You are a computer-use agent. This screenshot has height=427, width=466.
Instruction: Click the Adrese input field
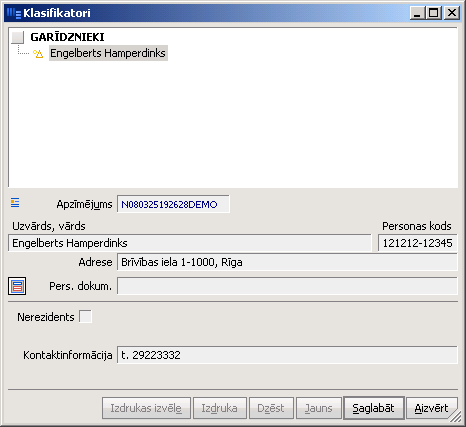tap(287, 262)
